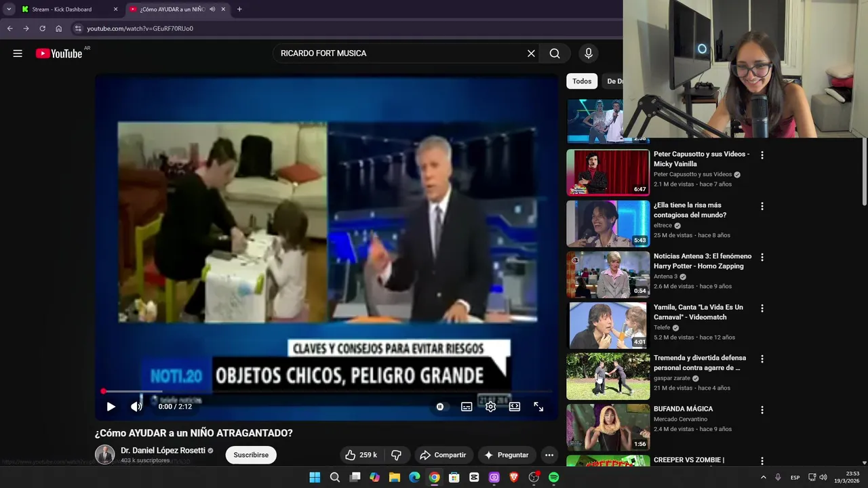Close the Stream - Kick Dashboard tab
The height and width of the screenshot is (488, 868).
115,9
